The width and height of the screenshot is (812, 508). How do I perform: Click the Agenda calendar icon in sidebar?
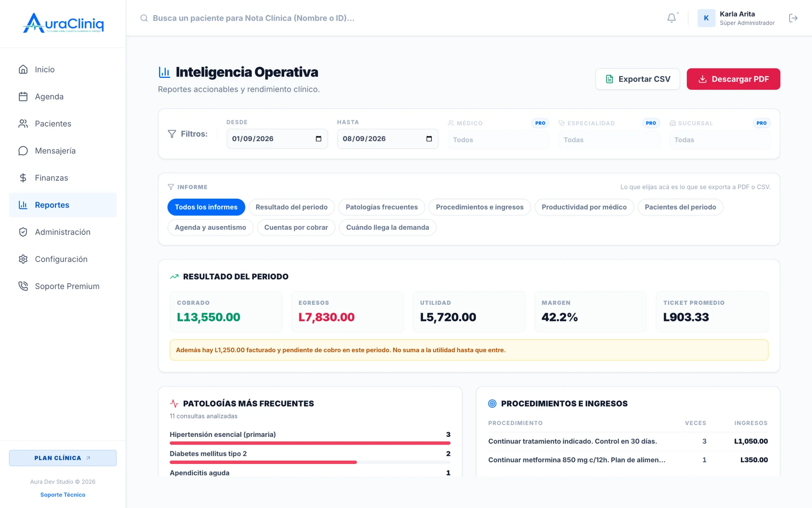23,97
